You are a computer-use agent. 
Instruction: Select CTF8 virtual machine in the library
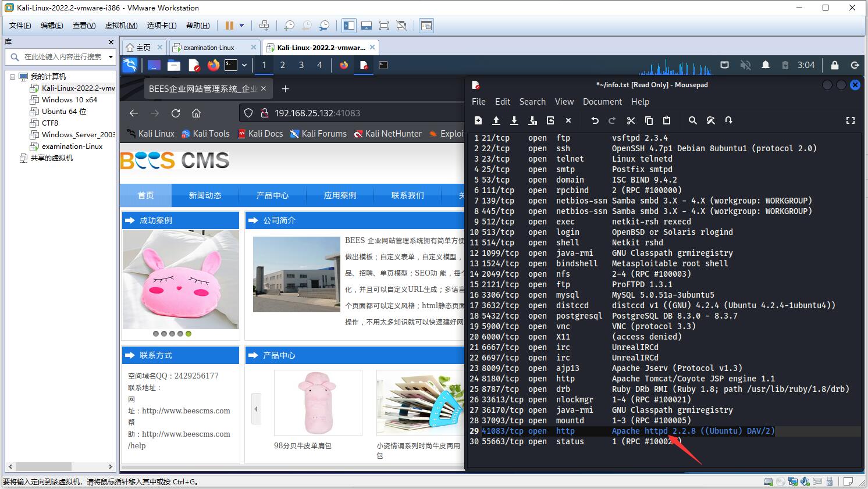50,123
